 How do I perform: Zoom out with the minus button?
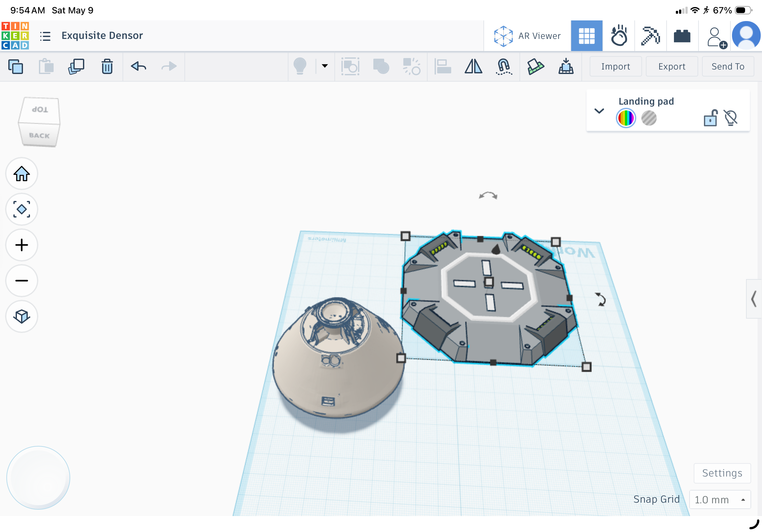click(x=22, y=281)
